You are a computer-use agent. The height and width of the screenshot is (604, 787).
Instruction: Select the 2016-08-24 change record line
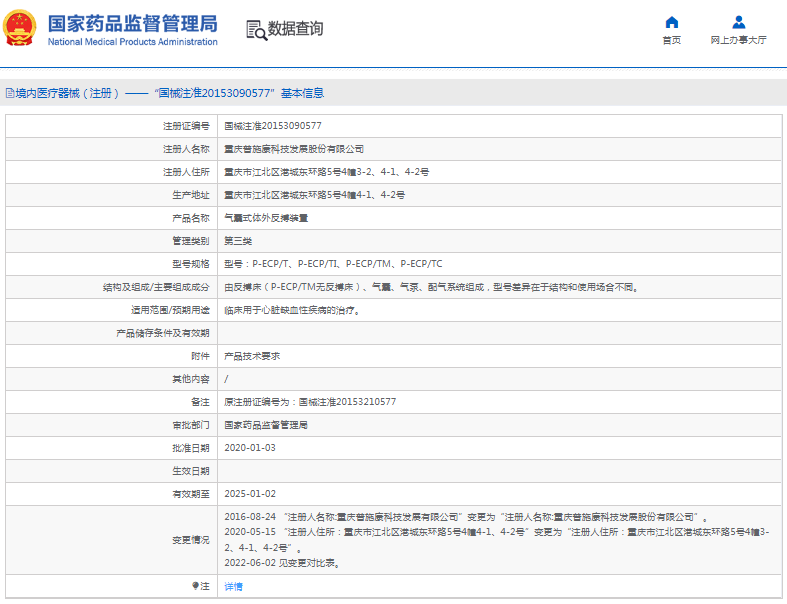(466, 517)
